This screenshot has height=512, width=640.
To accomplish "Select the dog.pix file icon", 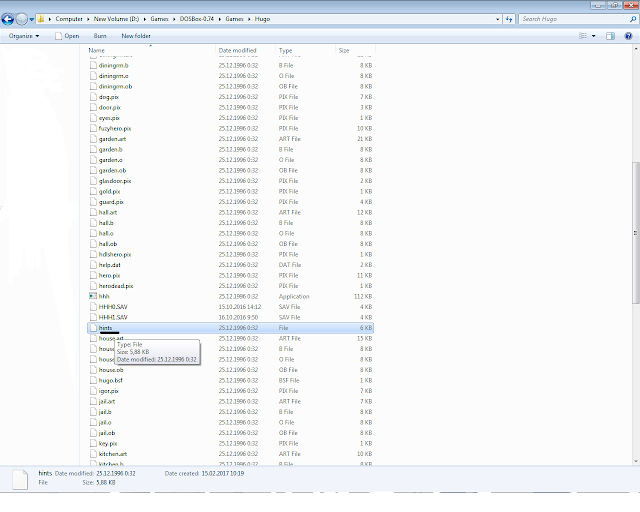I will coord(93,97).
